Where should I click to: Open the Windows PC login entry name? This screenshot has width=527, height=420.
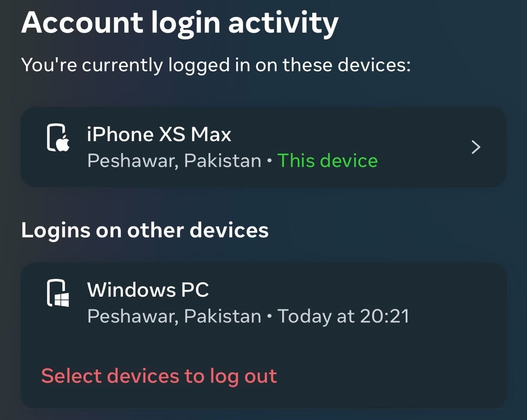pyautogui.click(x=148, y=290)
